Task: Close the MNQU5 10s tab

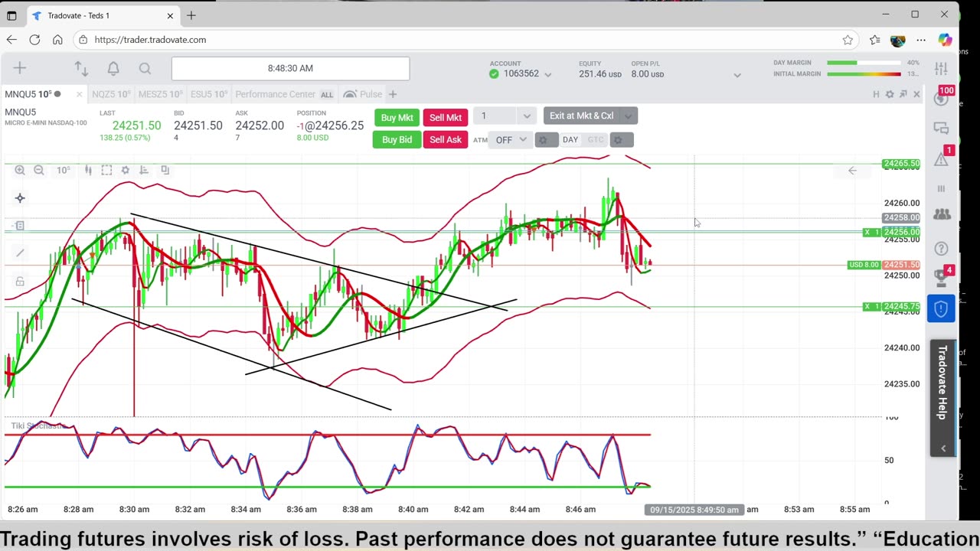Action: 78,94
